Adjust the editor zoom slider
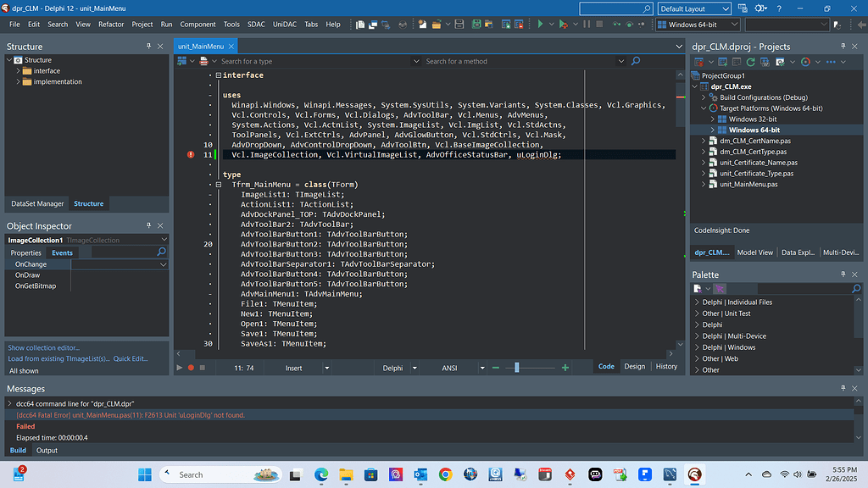868x488 pixels. [x=516, y=368]
